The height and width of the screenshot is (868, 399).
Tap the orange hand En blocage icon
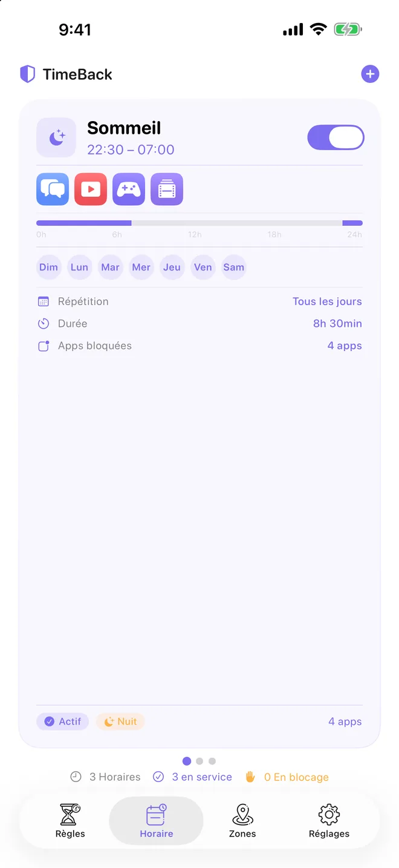(x=250, y=777)
